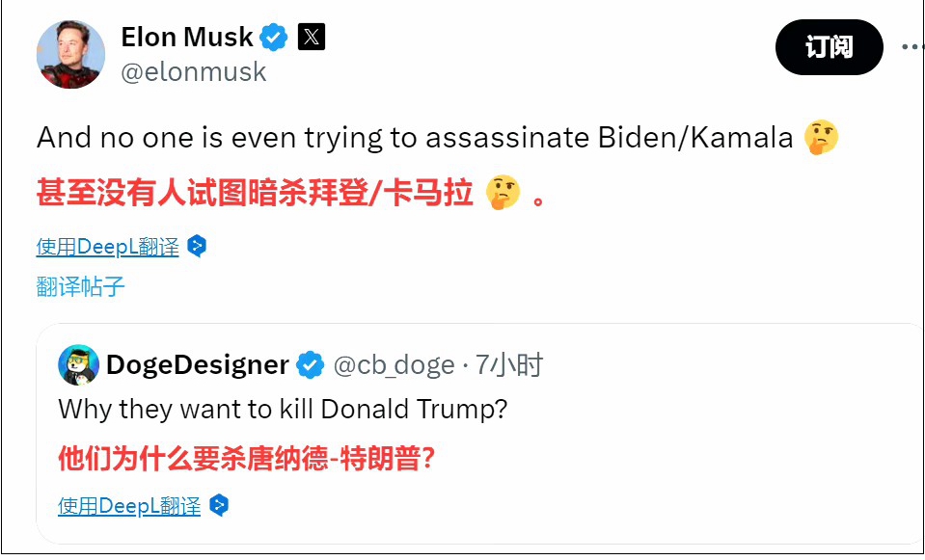Open the @cb_doge handle link
The height and width of the screenshot is (560, 925).
click(x=394, y=365)
